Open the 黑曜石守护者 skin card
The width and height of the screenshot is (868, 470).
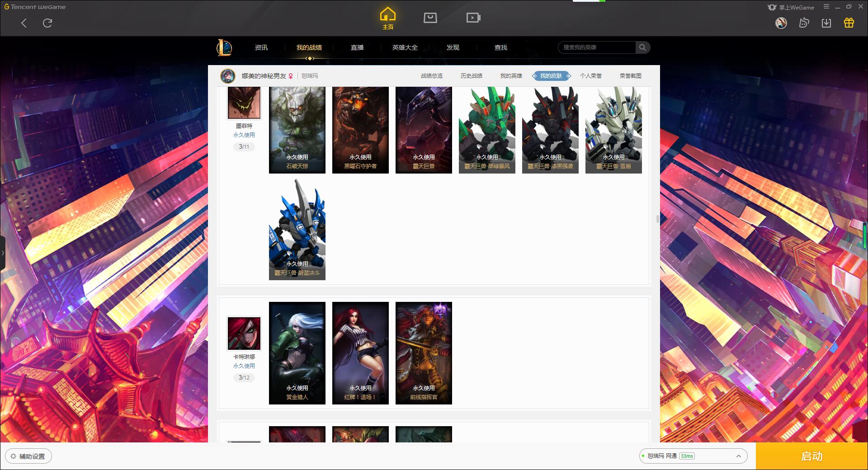pos(360,130)
